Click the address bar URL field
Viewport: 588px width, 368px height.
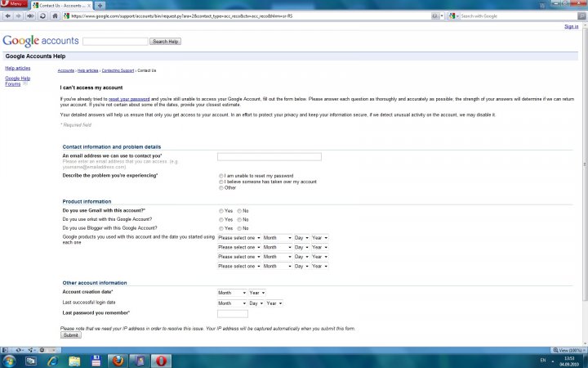247,16
